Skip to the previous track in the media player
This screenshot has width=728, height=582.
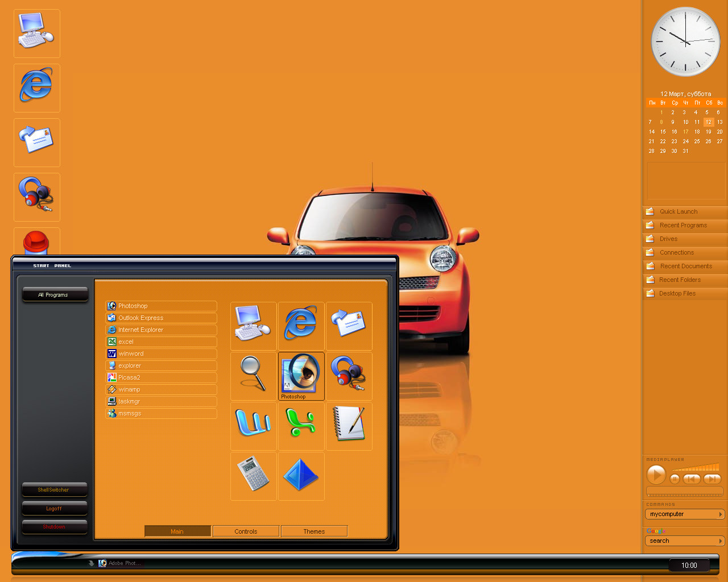point(692,479)
